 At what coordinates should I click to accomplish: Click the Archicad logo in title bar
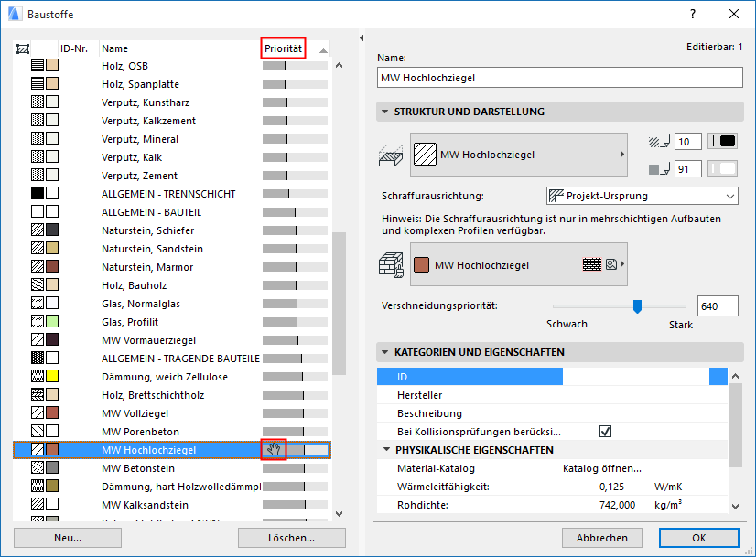click(x=15, y=14)
